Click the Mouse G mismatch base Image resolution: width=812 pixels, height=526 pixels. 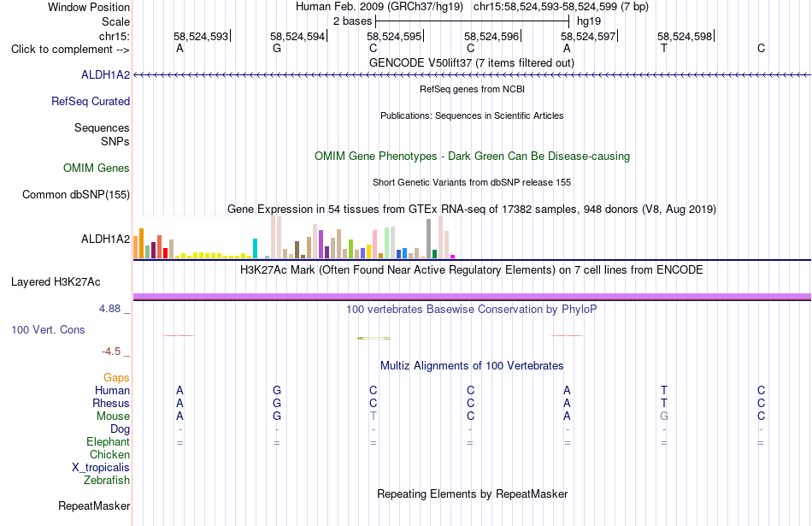[664, 417]
